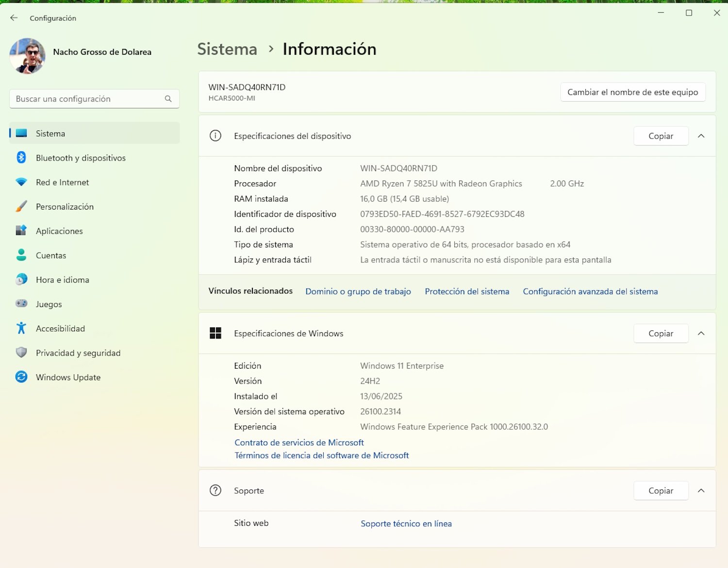Open Configuración avanzada del sistema link

(590, 292)
